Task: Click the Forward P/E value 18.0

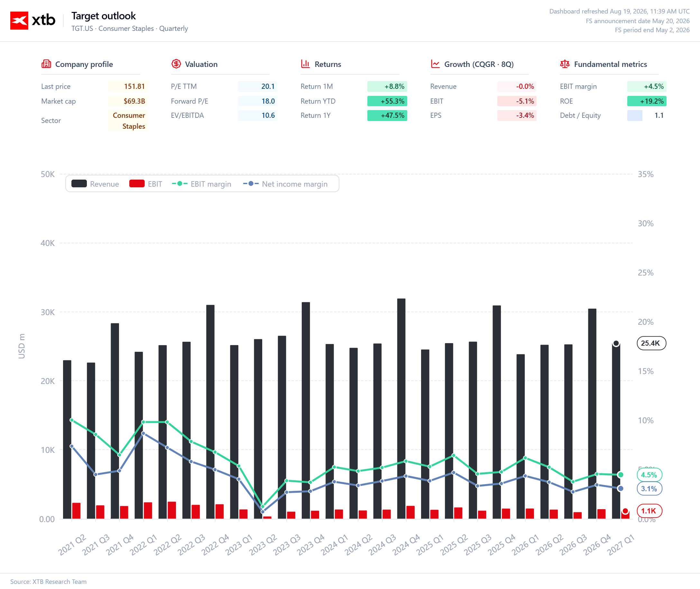Action: (x=258, y=101)
